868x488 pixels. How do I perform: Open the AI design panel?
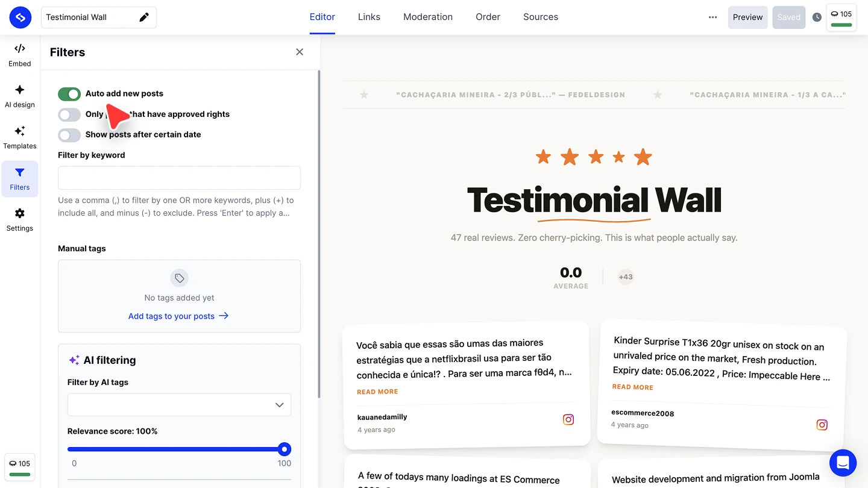(x=20, y=96)
